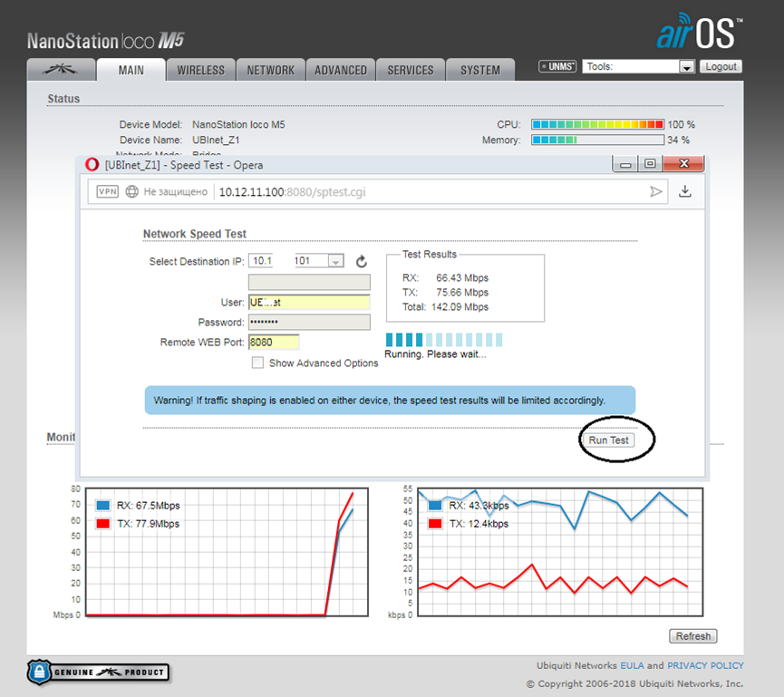Click the Remote WEB Port field
Screen dimensions: 784x697
(274, 343)
